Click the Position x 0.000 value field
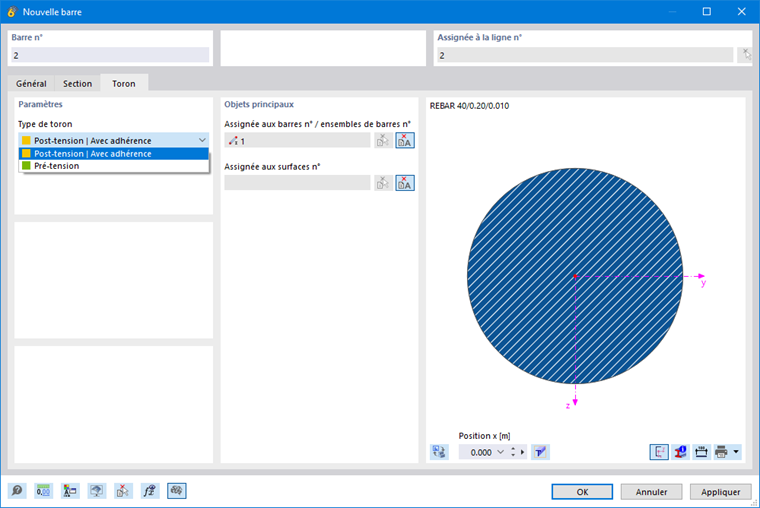 point(477,452)
